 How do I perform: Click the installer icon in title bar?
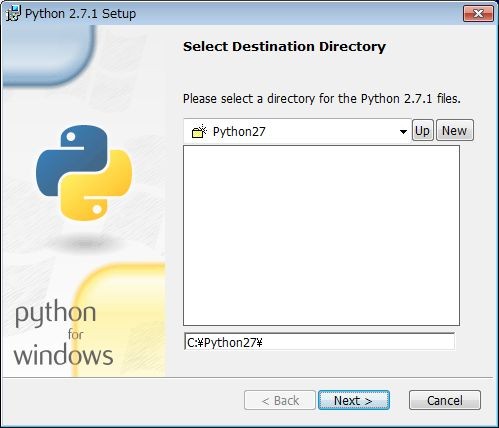pyautogui.click(x=13, y=14)
